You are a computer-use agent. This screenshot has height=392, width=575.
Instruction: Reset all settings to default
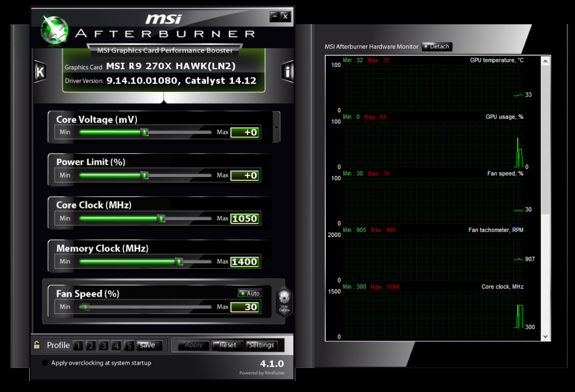click(x=227, y=345)
